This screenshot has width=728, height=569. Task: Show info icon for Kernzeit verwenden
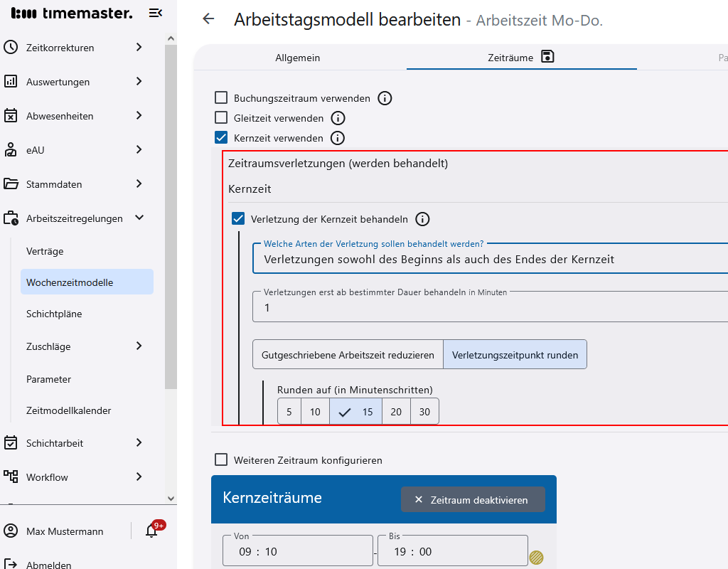(338, 138)
